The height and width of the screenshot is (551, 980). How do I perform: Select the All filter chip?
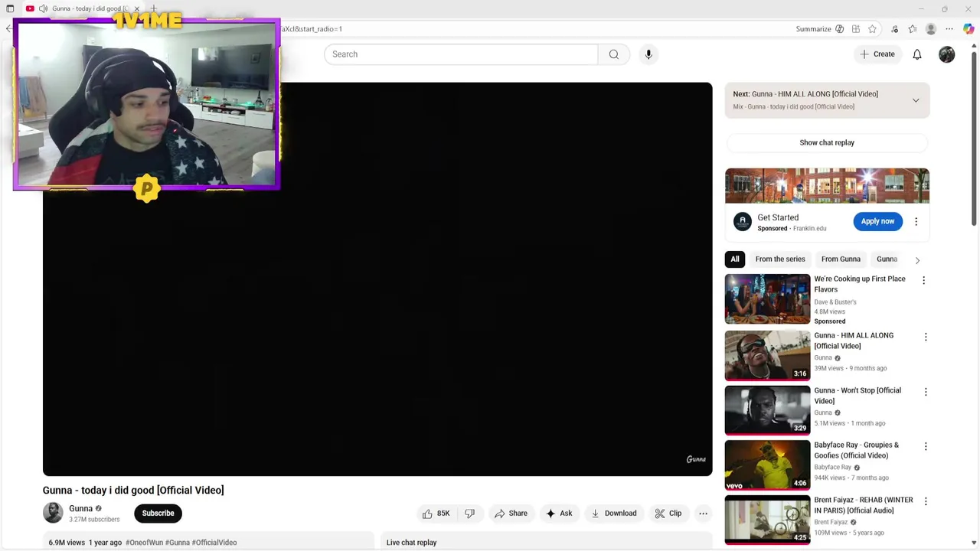735,259
